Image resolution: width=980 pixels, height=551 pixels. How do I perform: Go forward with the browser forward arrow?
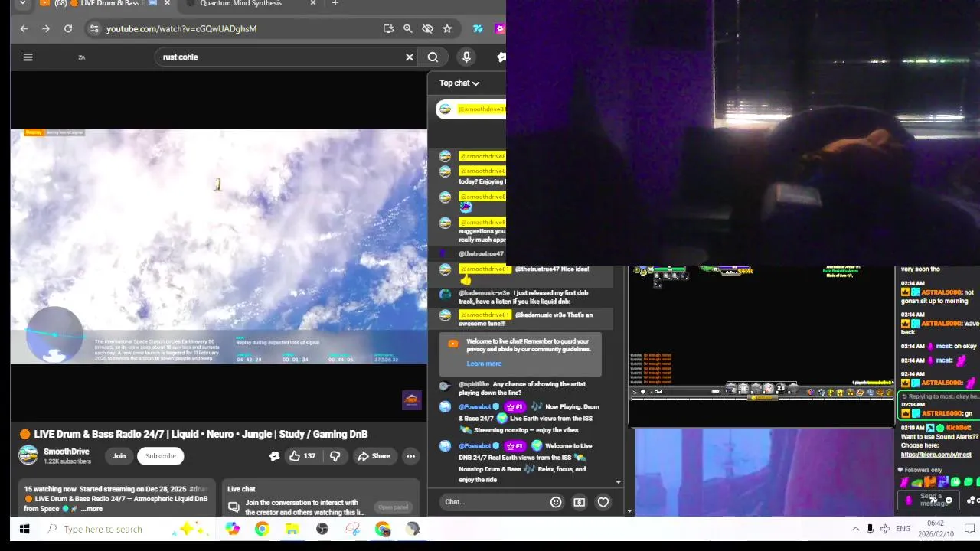46,28
